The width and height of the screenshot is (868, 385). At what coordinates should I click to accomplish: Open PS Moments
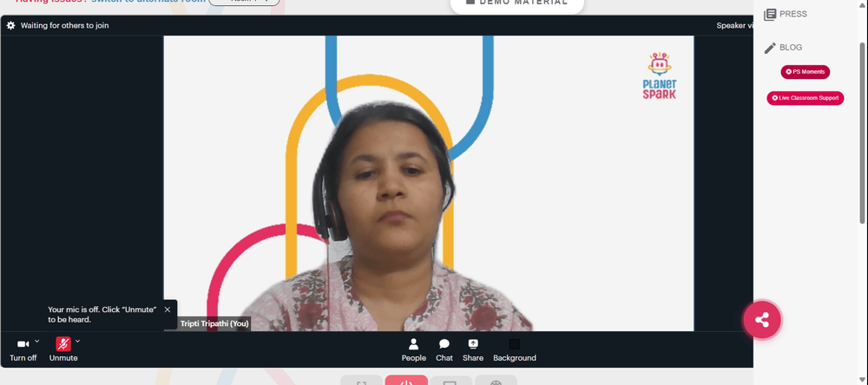tap(806, 72)
